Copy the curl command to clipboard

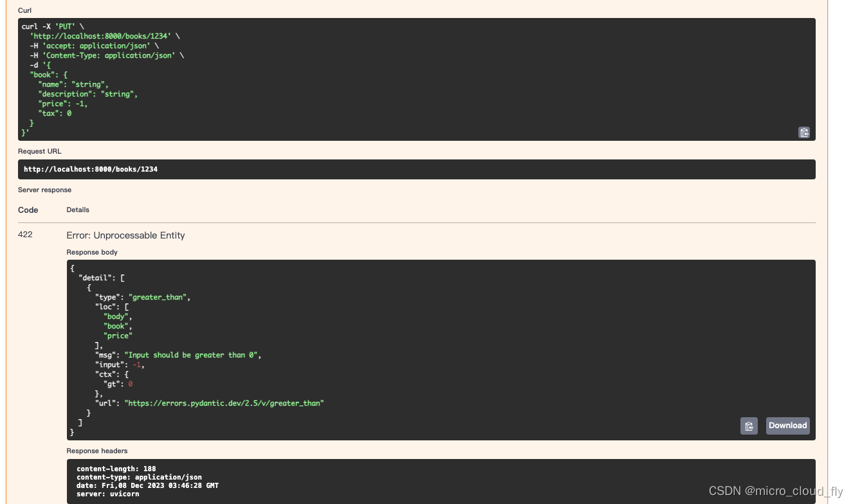pyautogui.click(x=803, y=132)
